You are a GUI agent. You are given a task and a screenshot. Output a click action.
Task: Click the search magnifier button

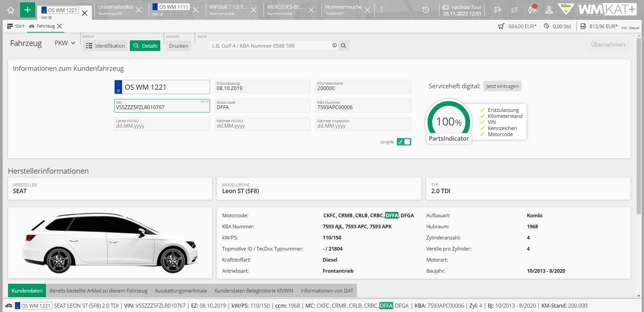(x=343, y=46)
